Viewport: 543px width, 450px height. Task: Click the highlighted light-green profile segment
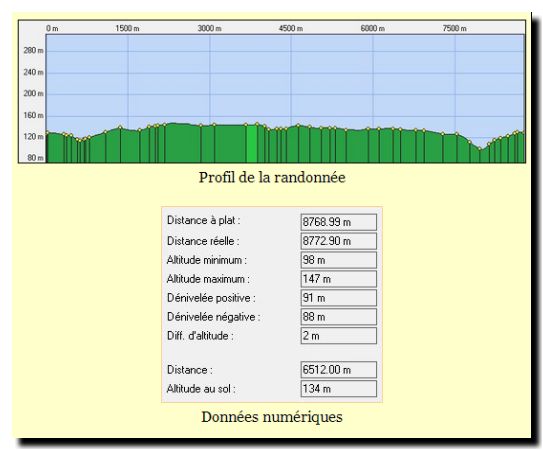(252, 143)
